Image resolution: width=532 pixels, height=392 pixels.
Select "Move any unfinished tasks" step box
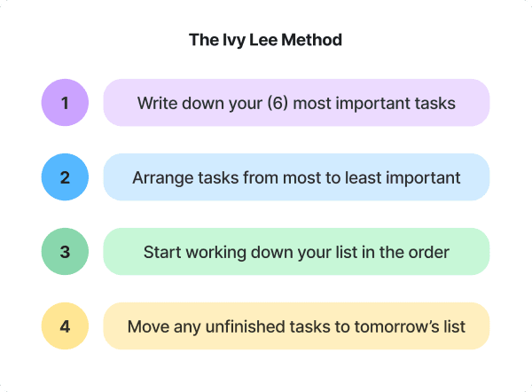coord(296,325)
